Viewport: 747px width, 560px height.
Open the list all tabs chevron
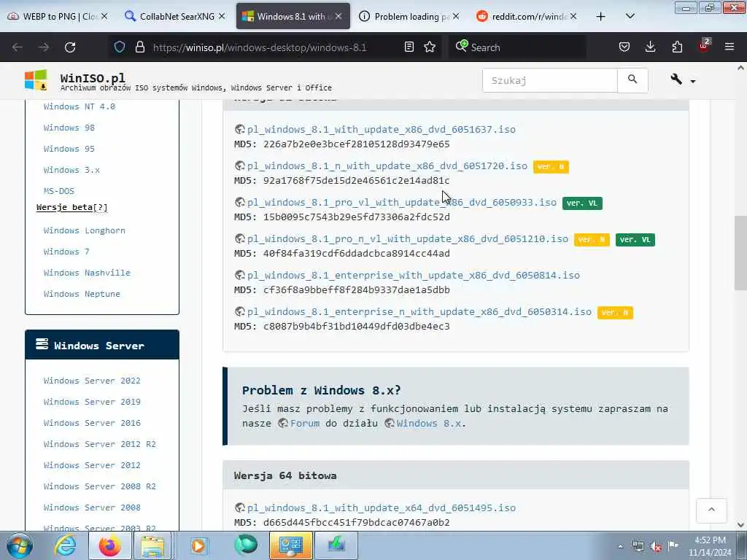point(630,16)
